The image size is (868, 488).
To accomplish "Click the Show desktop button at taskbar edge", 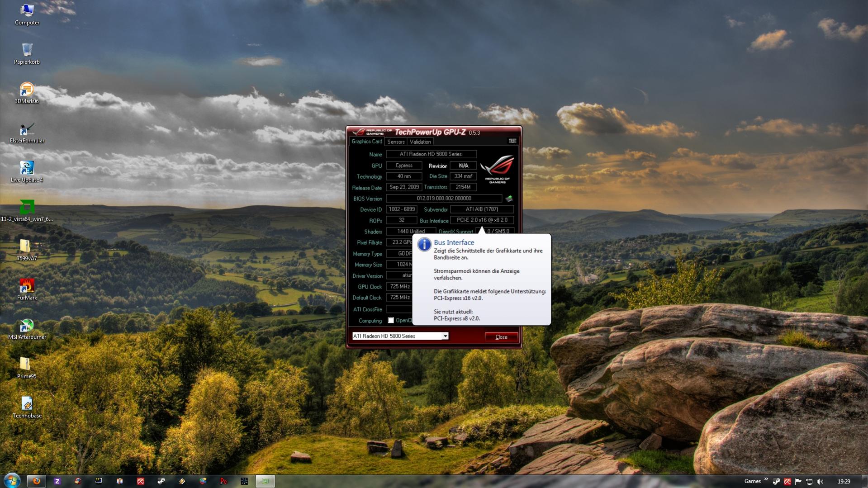I will click(864, 481).
